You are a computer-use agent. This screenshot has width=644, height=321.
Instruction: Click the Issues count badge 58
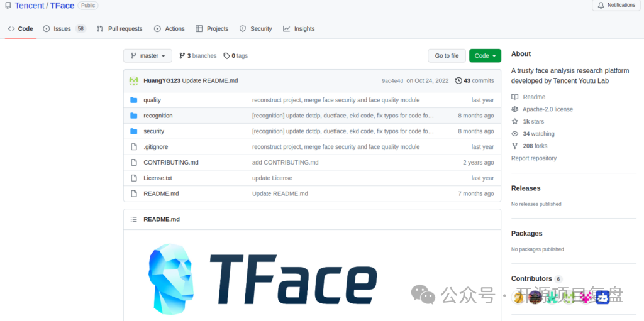pos(80,29)
